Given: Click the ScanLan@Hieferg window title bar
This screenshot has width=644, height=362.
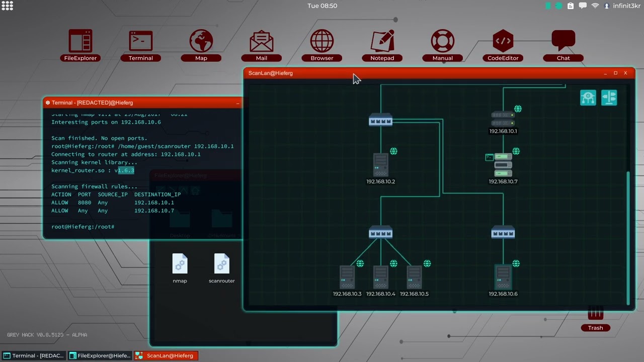Looking at the screenshot, I should [439, 73].
